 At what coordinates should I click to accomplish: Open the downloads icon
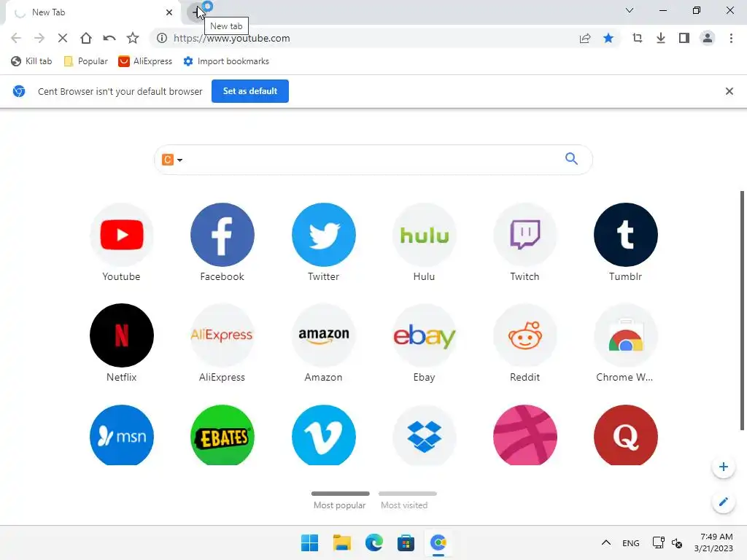pos(661,38)
